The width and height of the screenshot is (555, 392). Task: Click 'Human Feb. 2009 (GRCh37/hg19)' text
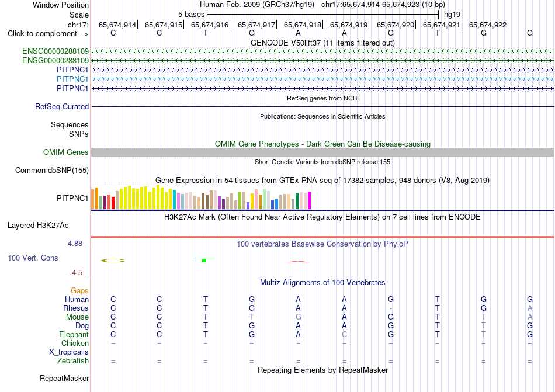pos(257,5)
